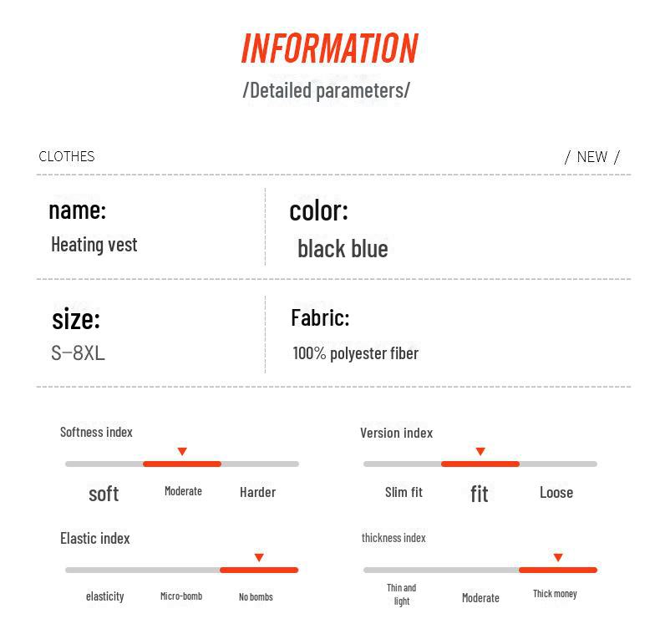This screenshot has height=644, width=660.
Task: Select the 'soft' softness label
Action: click(104, 494)
